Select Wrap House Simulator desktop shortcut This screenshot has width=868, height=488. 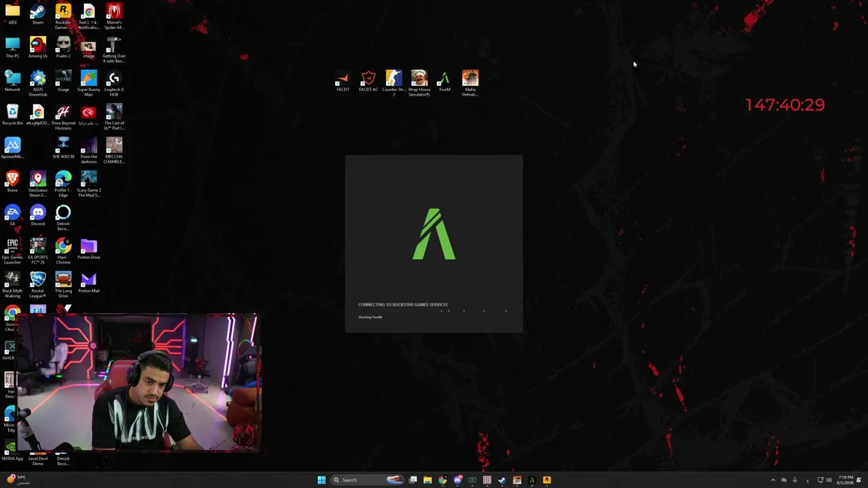tap(419, 83)
